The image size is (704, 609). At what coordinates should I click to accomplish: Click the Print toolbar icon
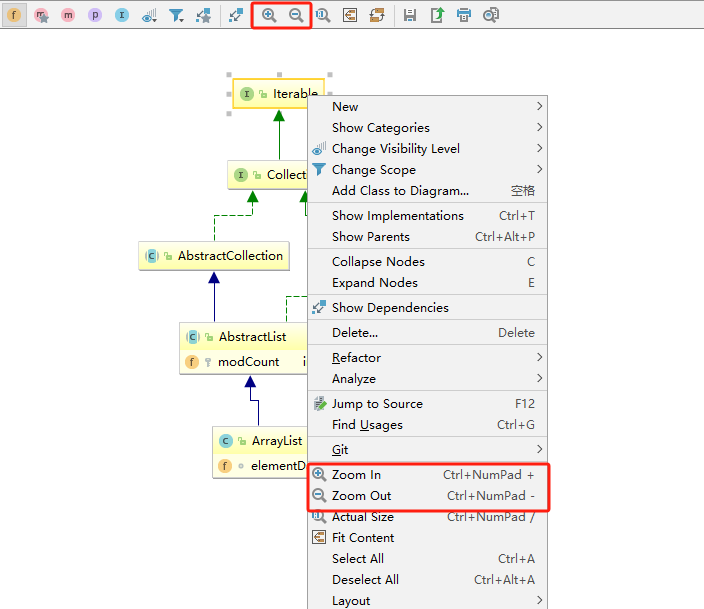tap(464, 15)
